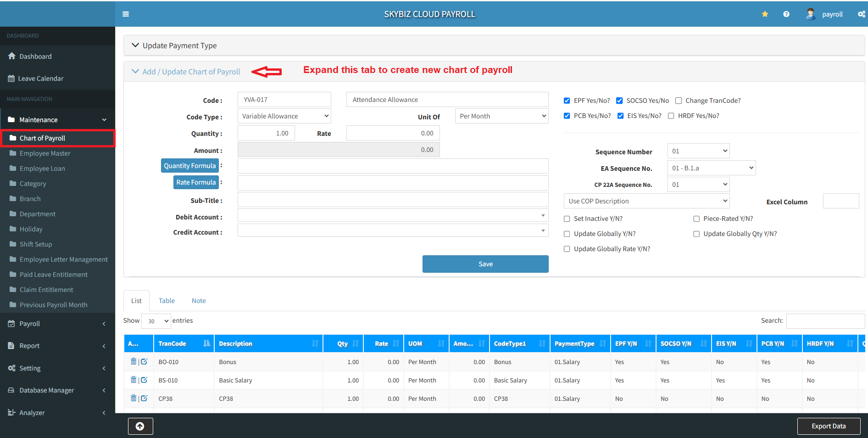
Task: Click the hamburger menu icon in header
Action: tap(126, 14)
